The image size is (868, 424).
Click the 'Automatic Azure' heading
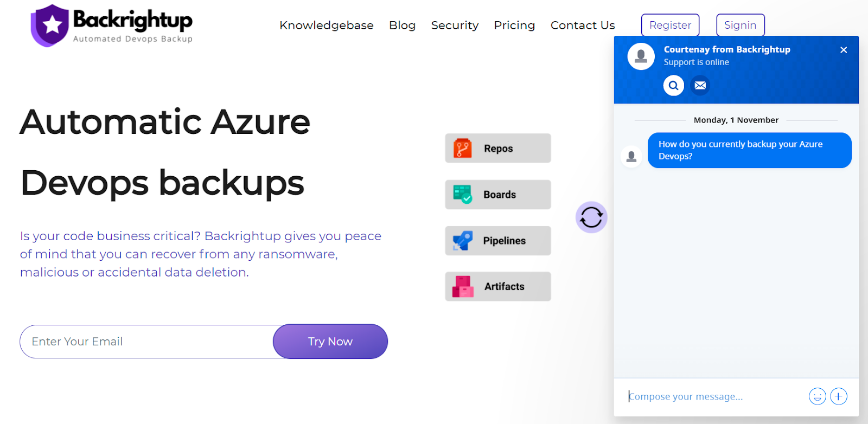165,121
